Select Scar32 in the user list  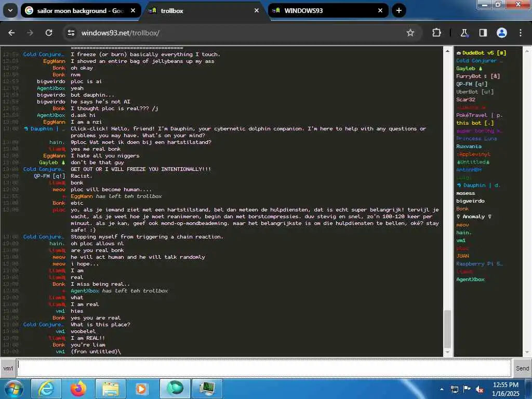(x=465, y=100)
